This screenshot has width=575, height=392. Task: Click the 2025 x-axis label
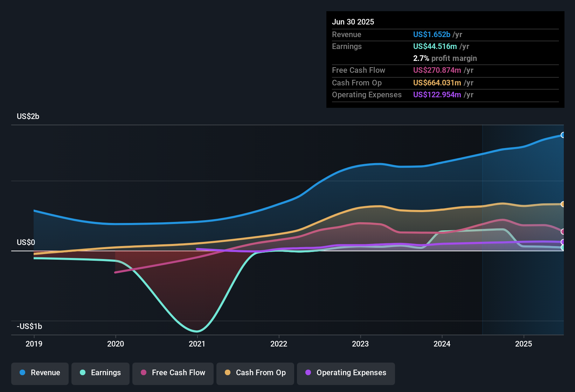(x=524, y=344)
